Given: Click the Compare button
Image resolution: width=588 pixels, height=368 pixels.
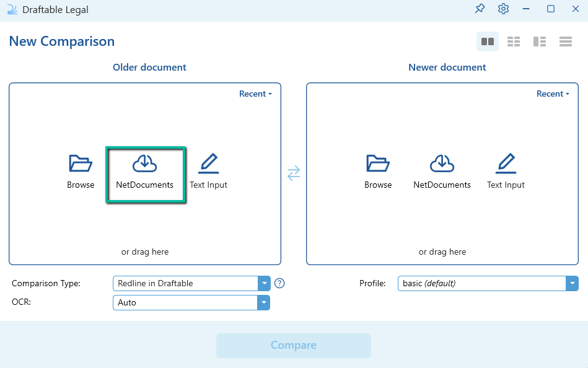Looking at the screenshot, I should pos(294,346).
